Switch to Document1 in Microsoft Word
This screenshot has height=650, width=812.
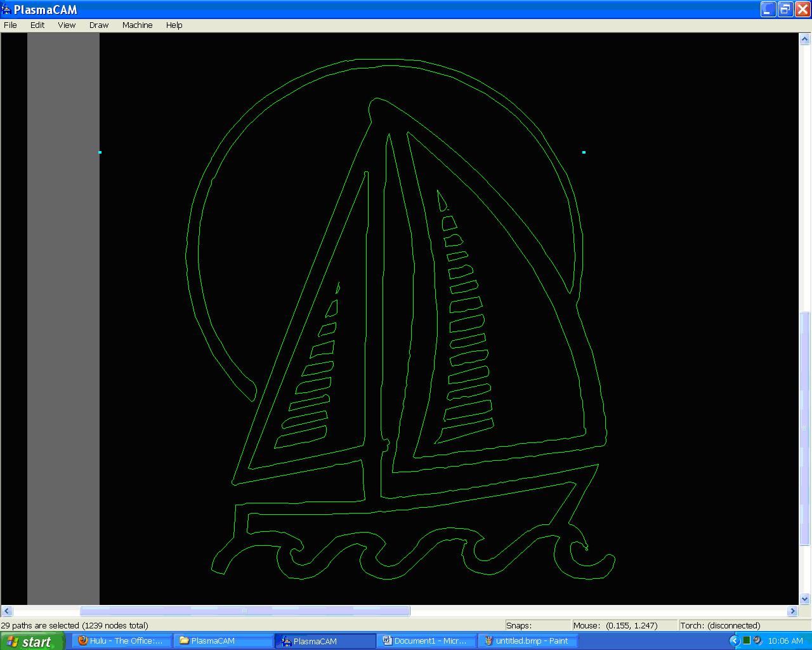(426, 640)
